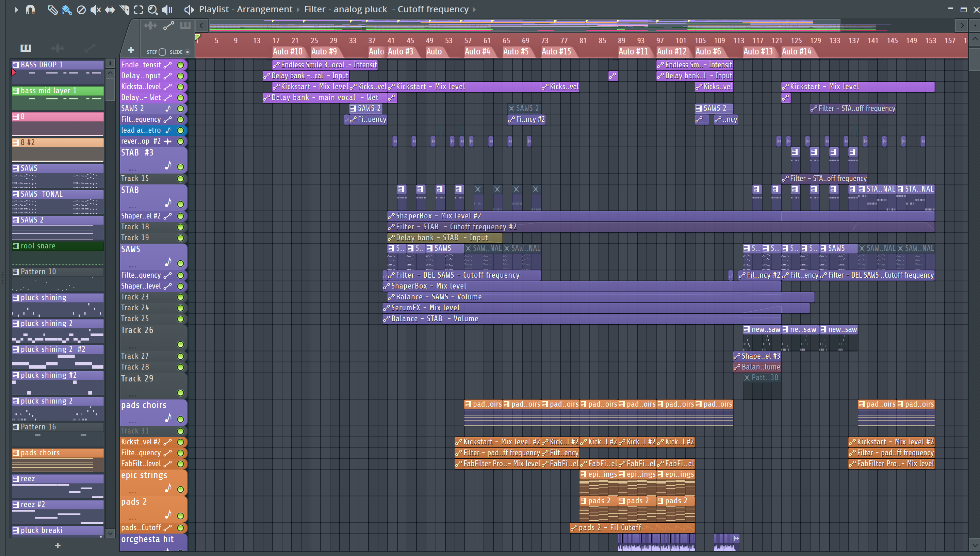The height and width of the screenshot is (556, 980).
Task: Toggle STEP mode checkbox
Action: coord(162,52)
